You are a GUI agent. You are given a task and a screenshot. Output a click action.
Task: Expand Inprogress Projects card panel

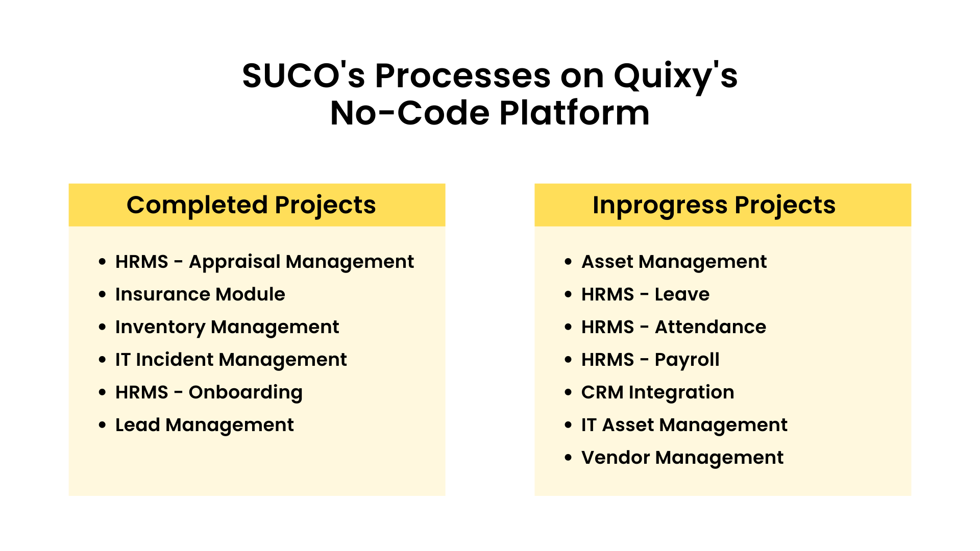(723, 205)
